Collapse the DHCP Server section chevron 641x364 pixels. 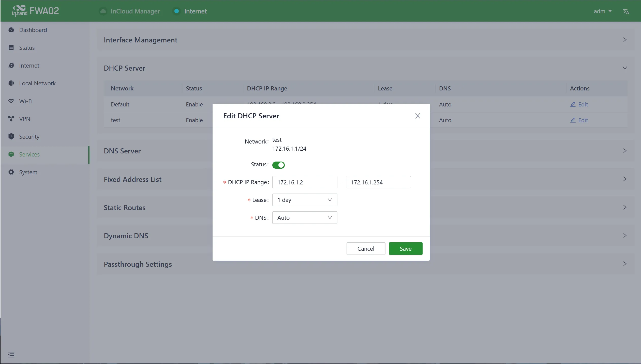(x=625, y=68)
